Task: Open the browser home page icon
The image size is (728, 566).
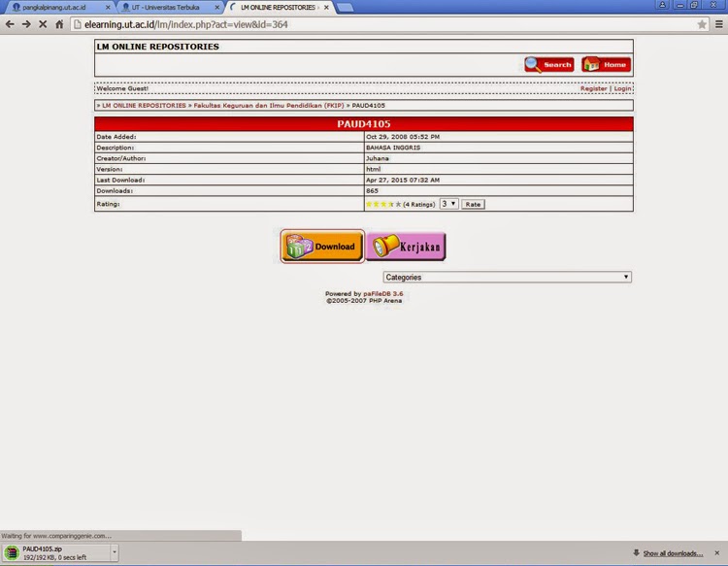Action: [59, 24]
